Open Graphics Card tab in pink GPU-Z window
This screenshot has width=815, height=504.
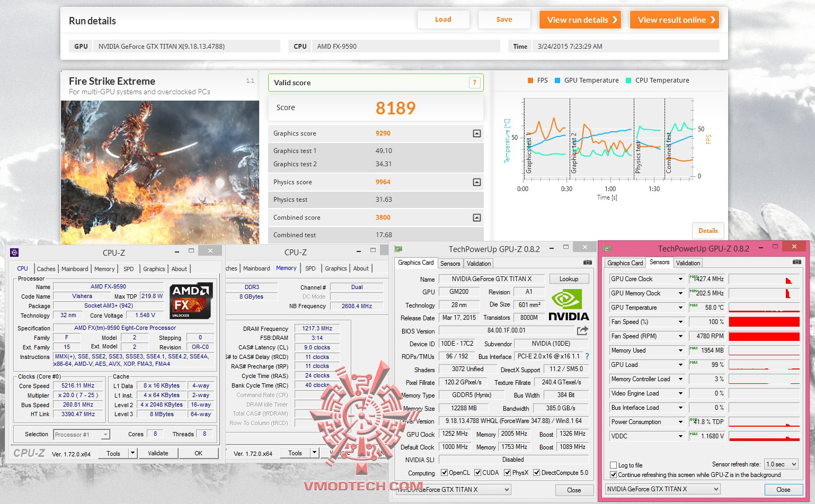[x=625, y=263]
